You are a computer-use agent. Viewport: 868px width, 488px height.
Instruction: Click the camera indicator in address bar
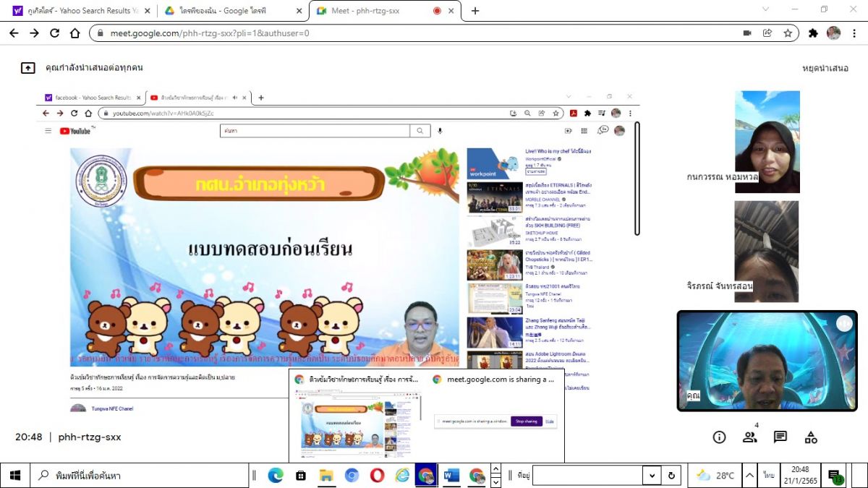747,33
